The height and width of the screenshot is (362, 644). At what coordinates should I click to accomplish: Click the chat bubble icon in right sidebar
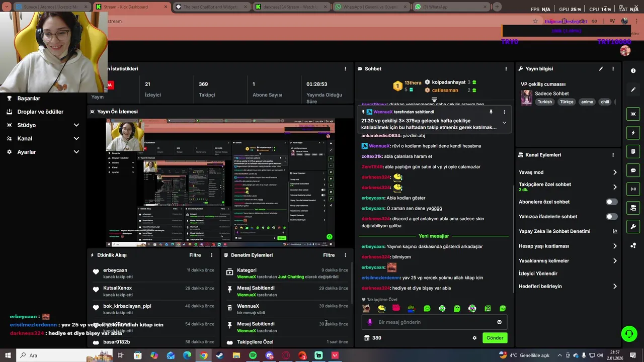633,170
